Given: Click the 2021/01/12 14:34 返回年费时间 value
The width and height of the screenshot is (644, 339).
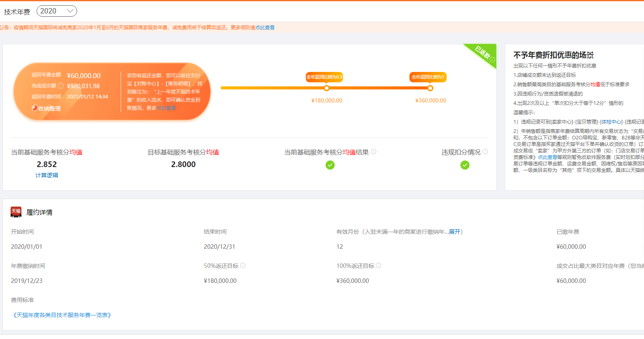Looking at the screenshot, I should tap(87, 97).
